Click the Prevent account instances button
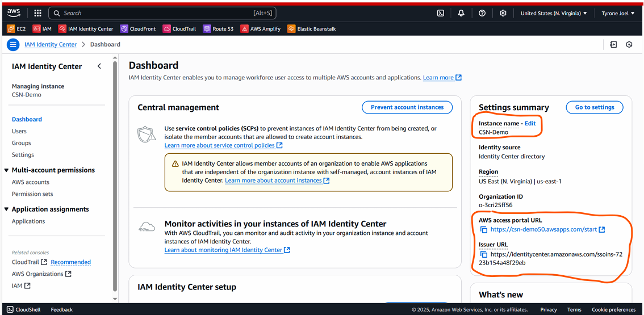The width and height of the screenshot is (644, 315). click(x=407, y=107)
